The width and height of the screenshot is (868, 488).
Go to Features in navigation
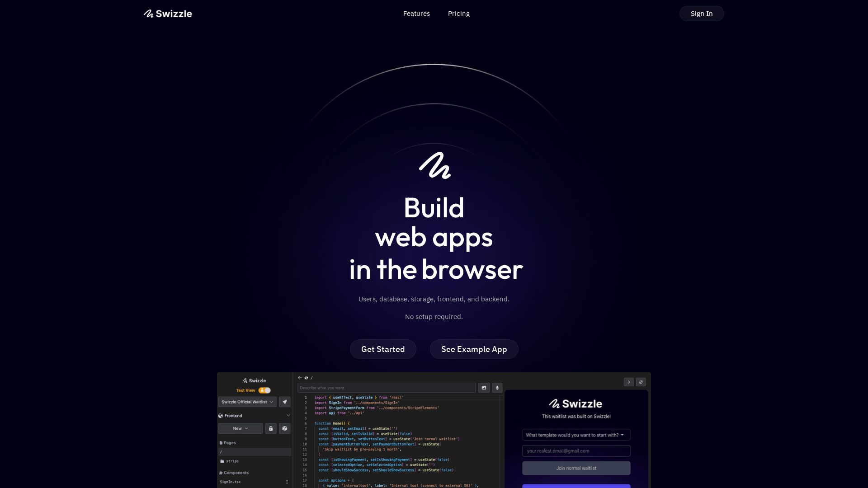point(416,14)
